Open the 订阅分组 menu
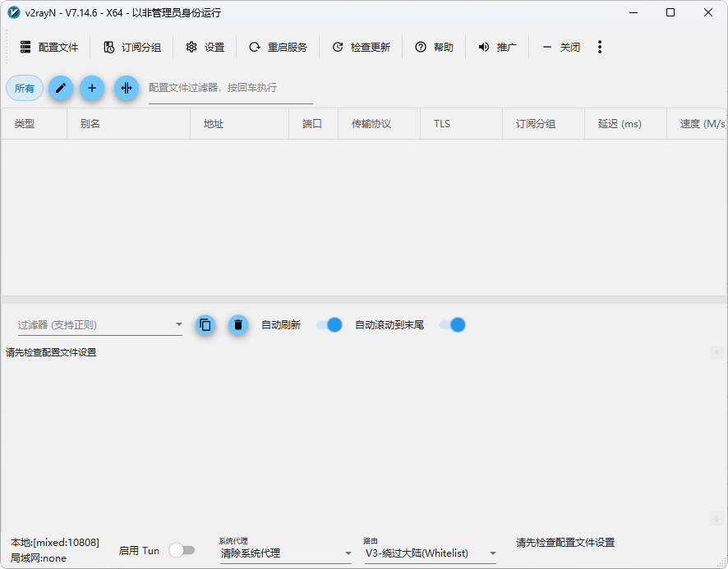 point(131,47)
